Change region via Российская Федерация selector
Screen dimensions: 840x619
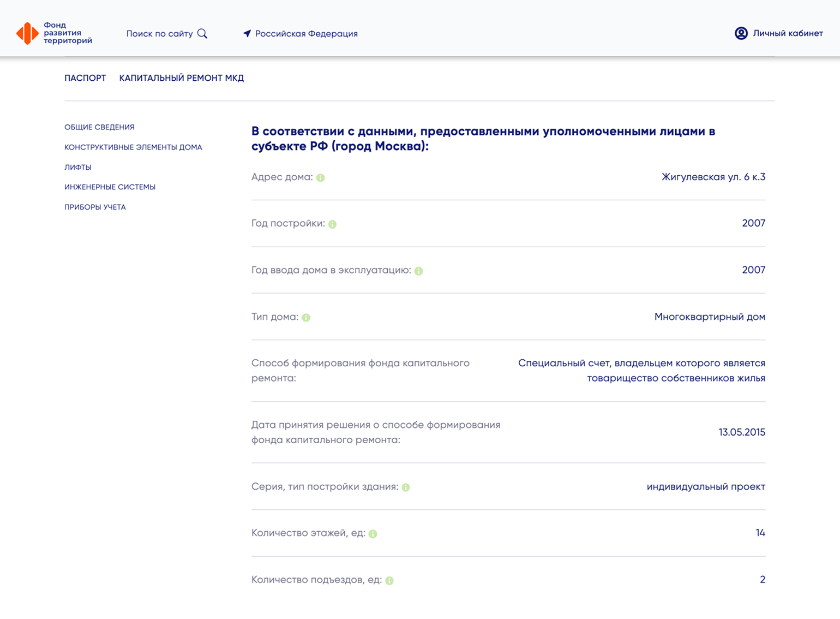(x=307, y=33)
